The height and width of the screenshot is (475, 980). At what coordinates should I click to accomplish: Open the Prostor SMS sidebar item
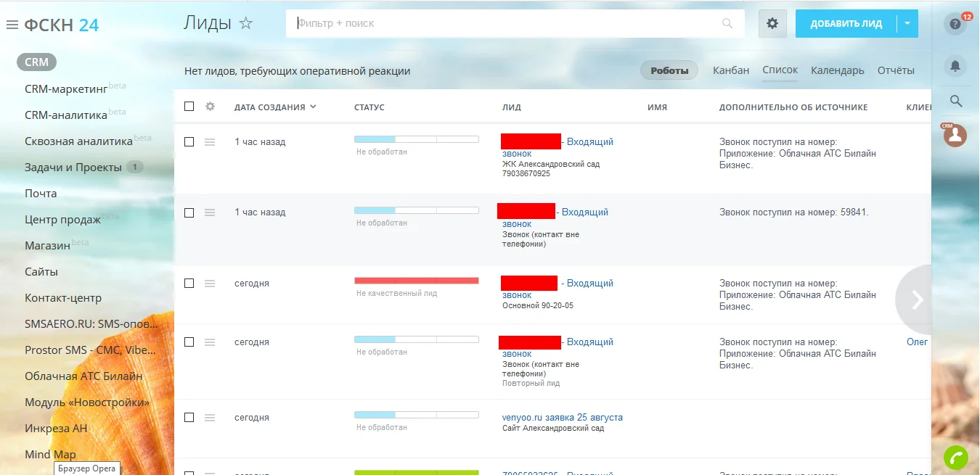[90, 350]
